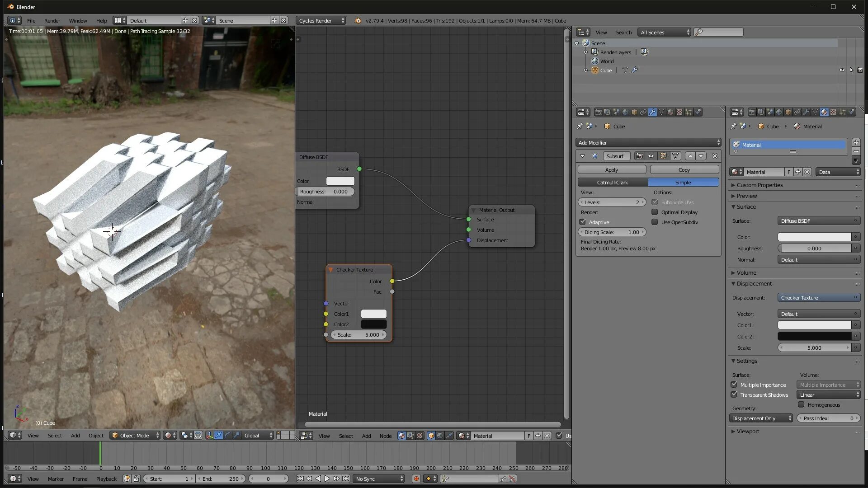Open Physics tab in the right properties panel
Image resolution: width=868 pixels, height=488 pixels.
[851, 112]
